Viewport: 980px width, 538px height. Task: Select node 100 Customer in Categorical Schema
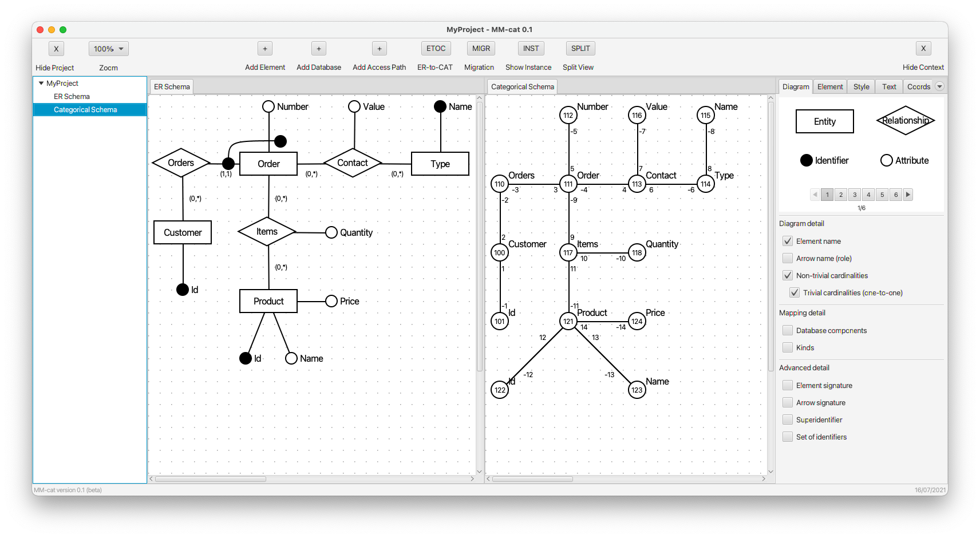[500, 252]
